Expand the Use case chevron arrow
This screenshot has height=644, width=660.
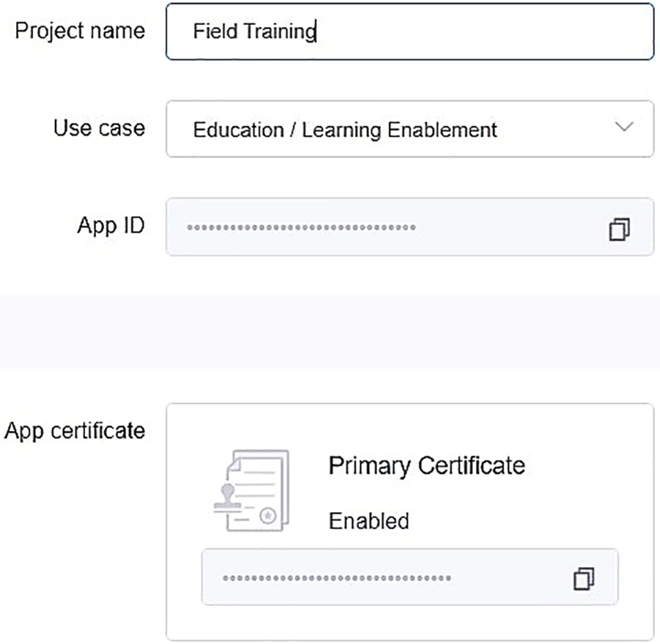(x=624, y=127)
